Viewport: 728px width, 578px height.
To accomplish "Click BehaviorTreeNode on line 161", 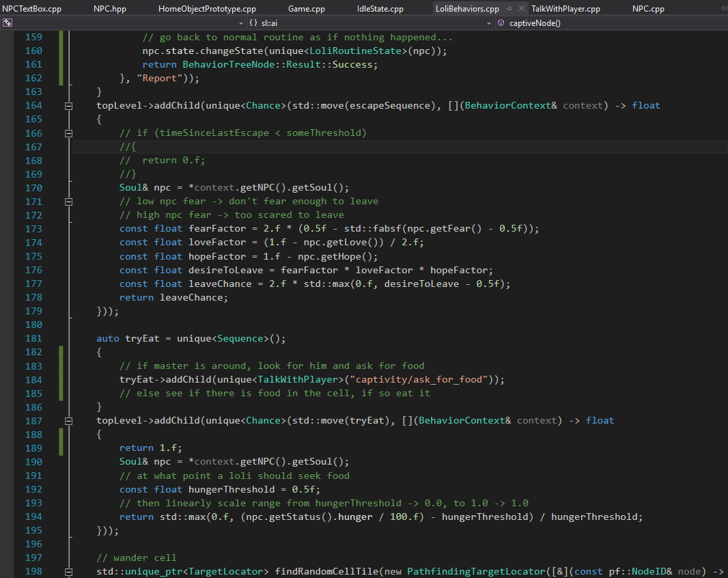I will click(x=228, y=65).
